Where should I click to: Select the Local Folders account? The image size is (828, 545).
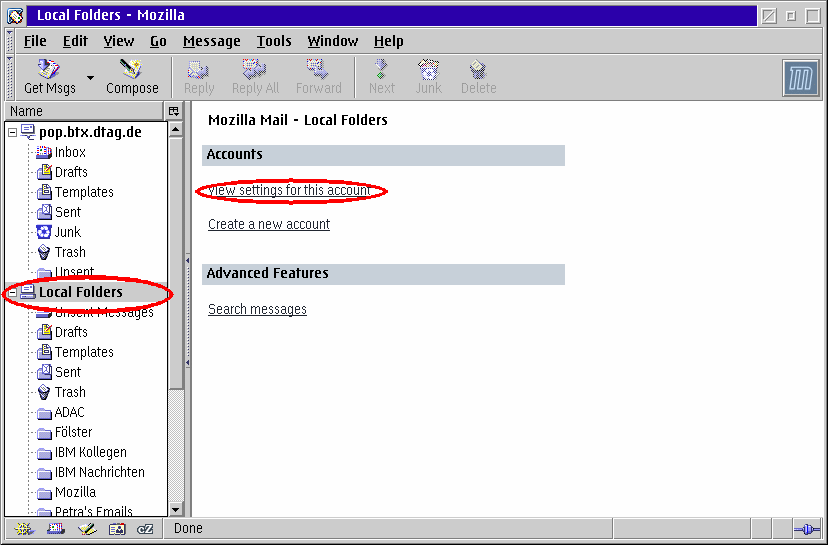tap(81, 292)
